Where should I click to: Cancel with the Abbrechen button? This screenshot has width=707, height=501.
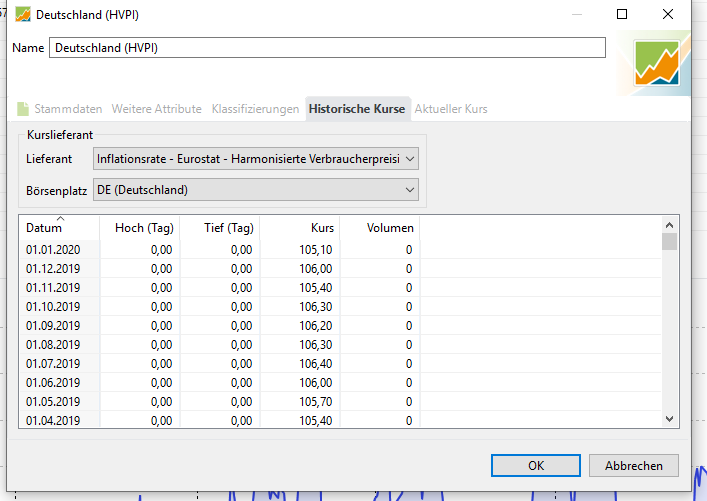pyautogui.click(x=633, y=466)
